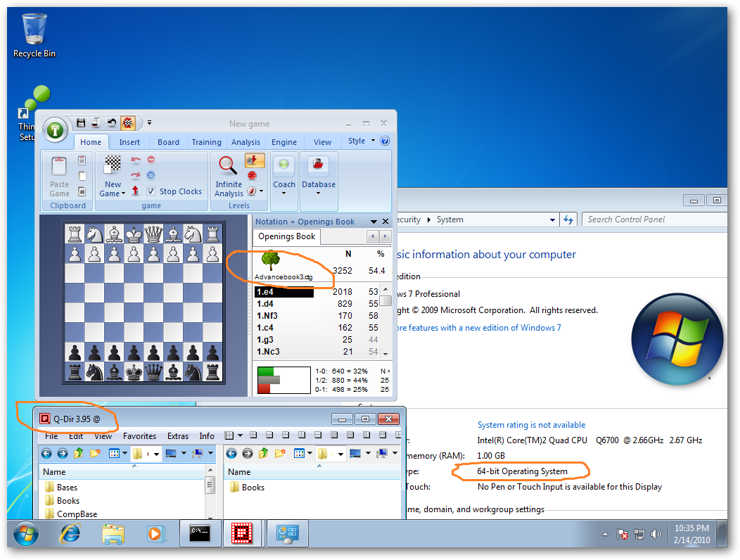This screenshot has width=740, height=560.
Task: Click the highlighted chess engine icon in title bar
Action: [x=127, y=123]
